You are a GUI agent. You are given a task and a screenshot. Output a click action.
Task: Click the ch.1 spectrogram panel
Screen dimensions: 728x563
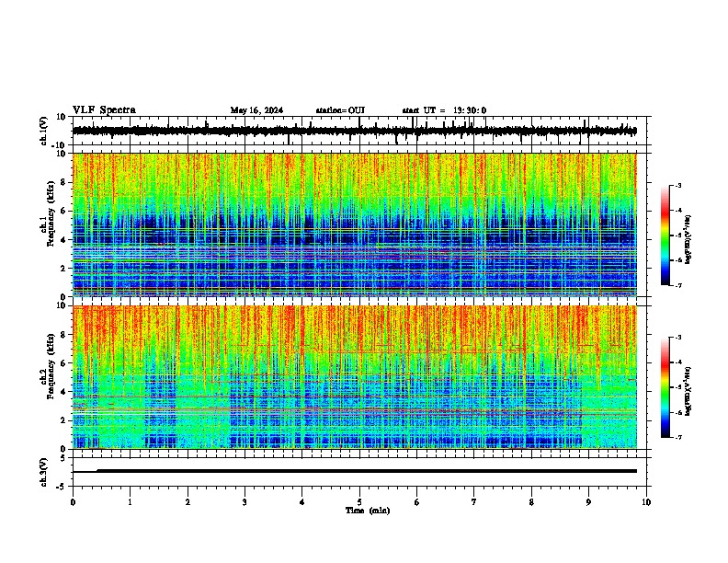pos(354,224)
